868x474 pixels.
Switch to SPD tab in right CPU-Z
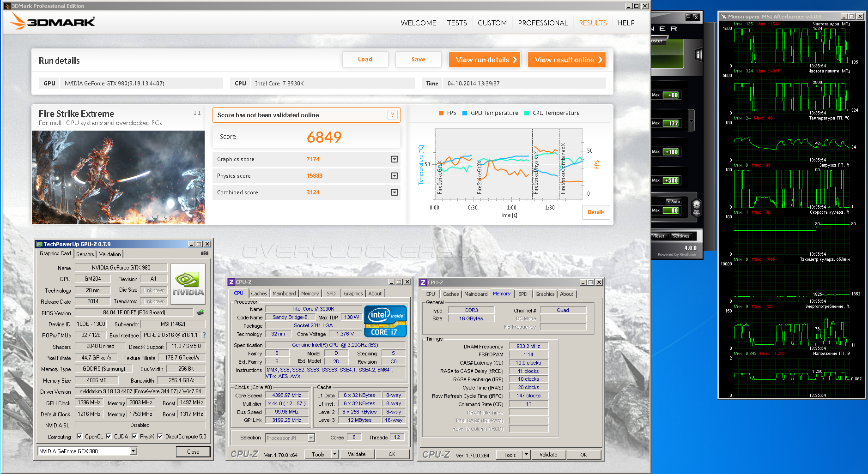(523, 294)
